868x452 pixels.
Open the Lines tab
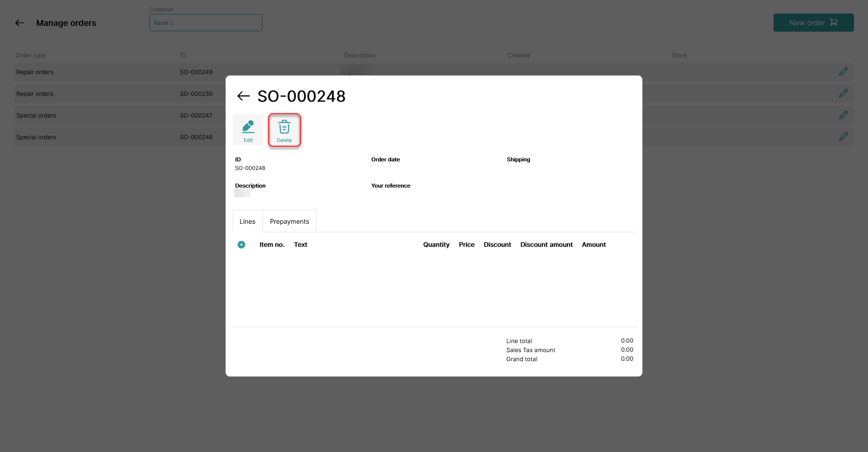[247, 221]
